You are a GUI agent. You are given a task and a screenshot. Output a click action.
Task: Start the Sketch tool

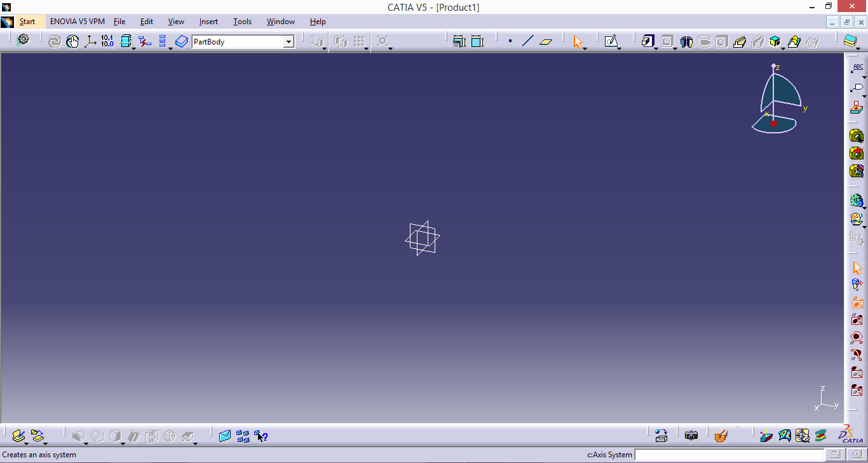click(611, 41)
